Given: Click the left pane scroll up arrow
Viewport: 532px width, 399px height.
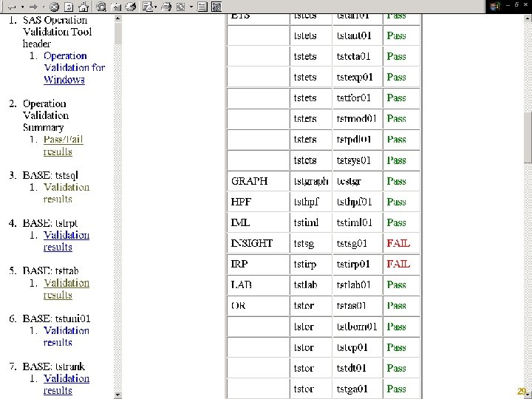Looking at the screenshot, I should (117, 18).
